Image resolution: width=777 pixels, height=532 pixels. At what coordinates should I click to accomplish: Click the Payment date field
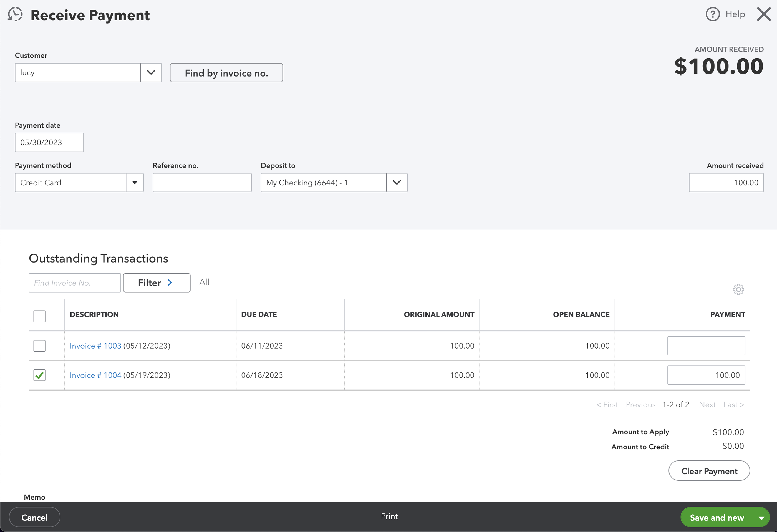pyautogui.click(x=49, y=142)
